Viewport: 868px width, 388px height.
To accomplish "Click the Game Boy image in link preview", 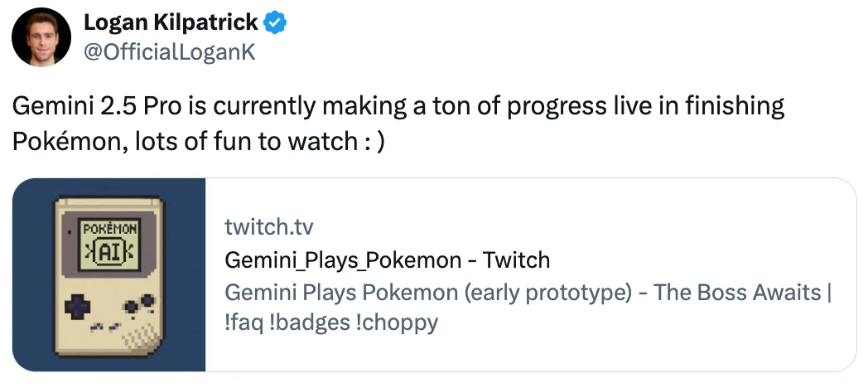I will [109, 275].
